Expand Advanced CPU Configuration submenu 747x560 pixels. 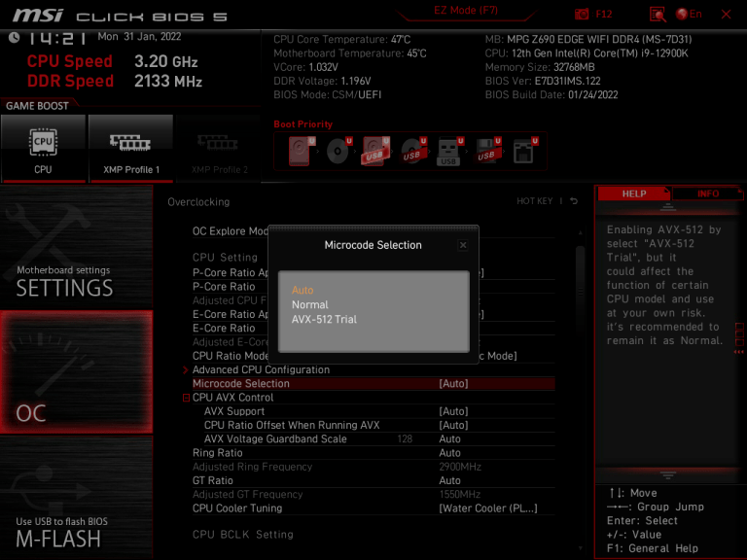coord(186,369)
